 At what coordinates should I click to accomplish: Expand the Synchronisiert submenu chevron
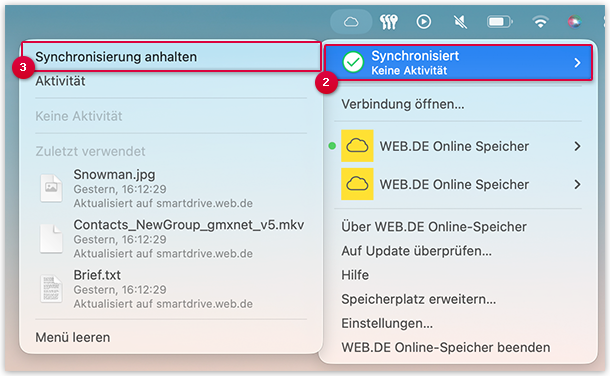pyautogui.click(x=577, y=63)
